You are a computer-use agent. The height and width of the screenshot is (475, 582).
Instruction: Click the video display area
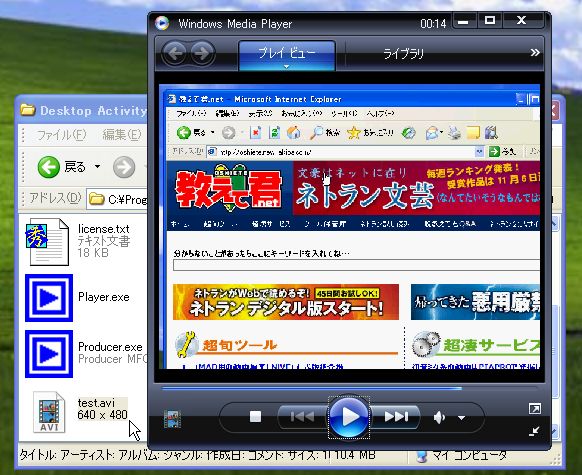click(x=349, y=227)
